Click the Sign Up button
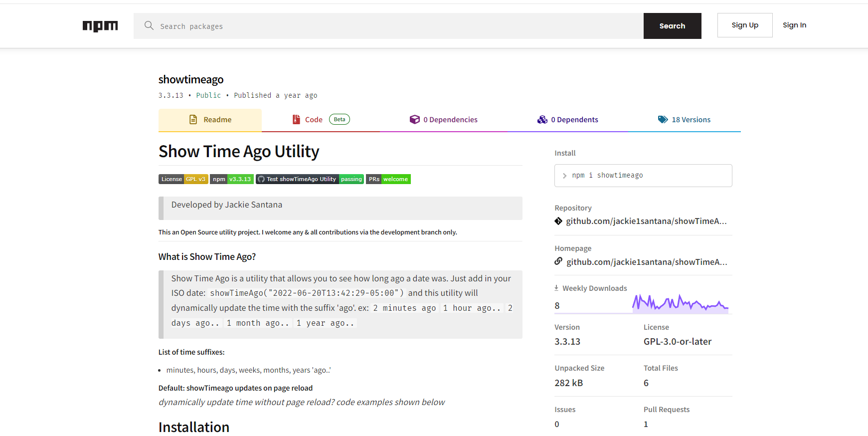This screenshot has width=868, height=436. pyautogui.click(x=745, y=25)
